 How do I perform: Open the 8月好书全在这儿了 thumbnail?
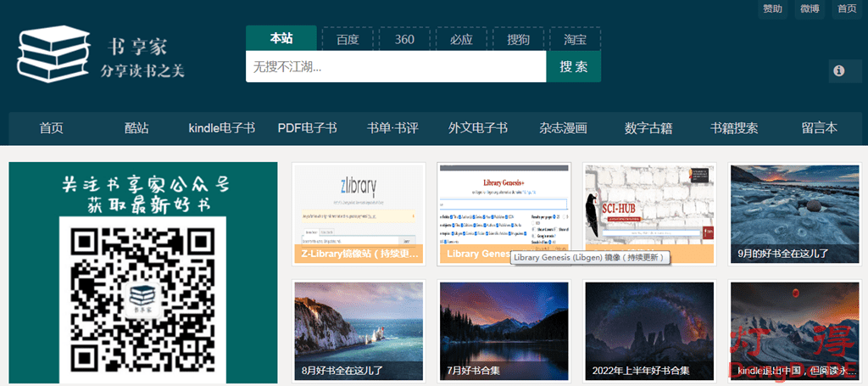(358, 331)
